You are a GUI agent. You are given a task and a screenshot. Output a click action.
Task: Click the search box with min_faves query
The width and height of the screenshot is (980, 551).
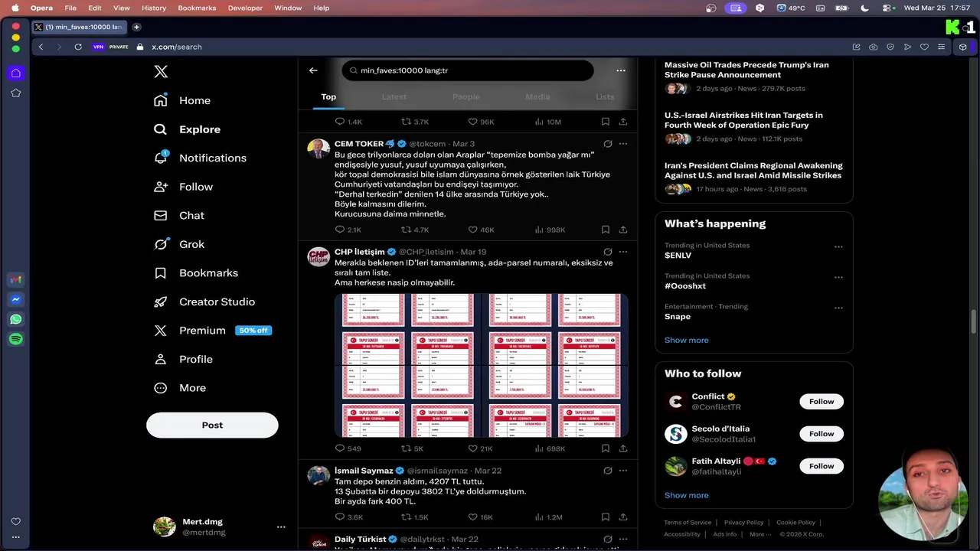[x=468, y=70]
